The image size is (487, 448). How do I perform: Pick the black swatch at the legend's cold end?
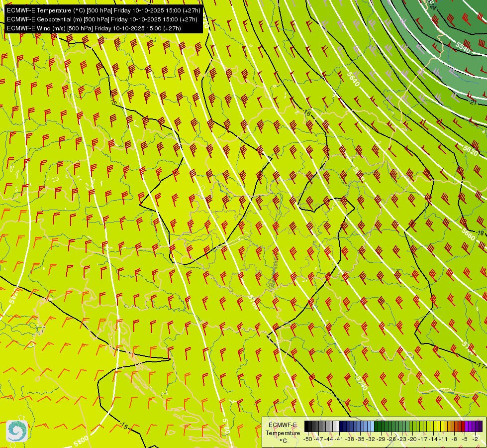[306, 426]
